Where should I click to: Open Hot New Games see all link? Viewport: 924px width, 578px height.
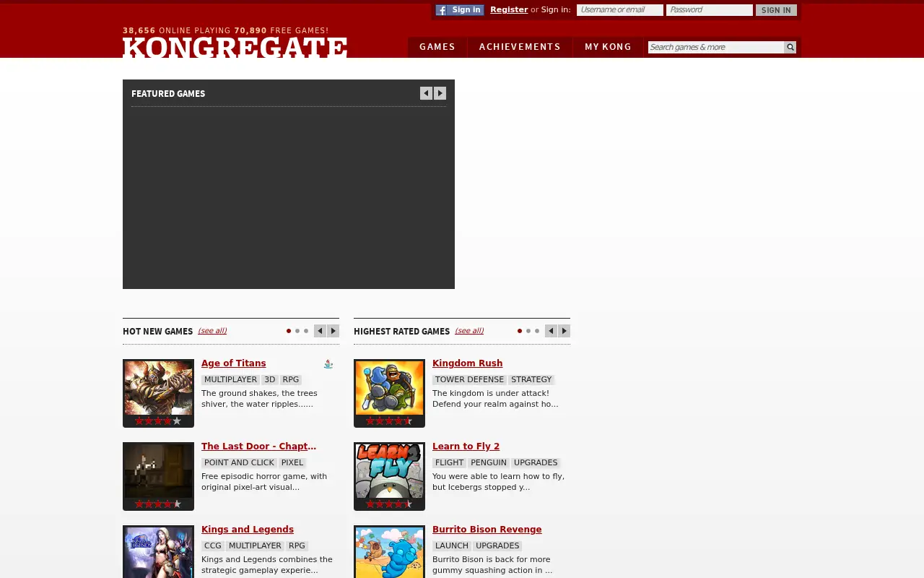(212, 331)
